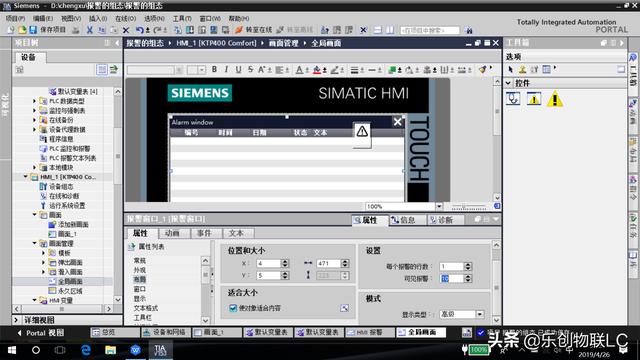Image resolution: width=640 pixels, height=360 pixels.
Task: Click the Cut scissors icon
Action: 89,30
